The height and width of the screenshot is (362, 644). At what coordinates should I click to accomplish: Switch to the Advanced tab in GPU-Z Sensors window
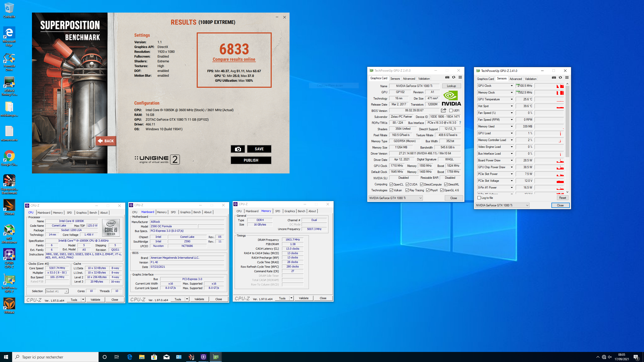click(515, 79)
